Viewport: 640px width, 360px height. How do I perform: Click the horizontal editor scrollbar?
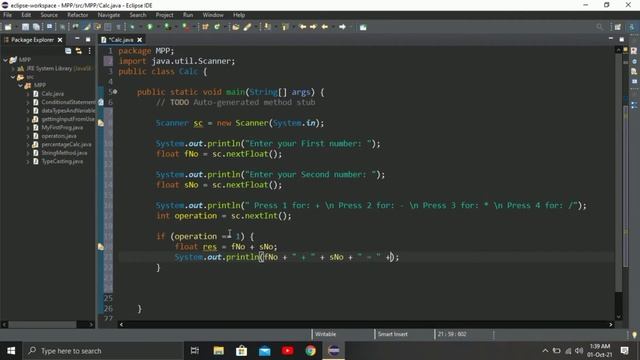365,324
